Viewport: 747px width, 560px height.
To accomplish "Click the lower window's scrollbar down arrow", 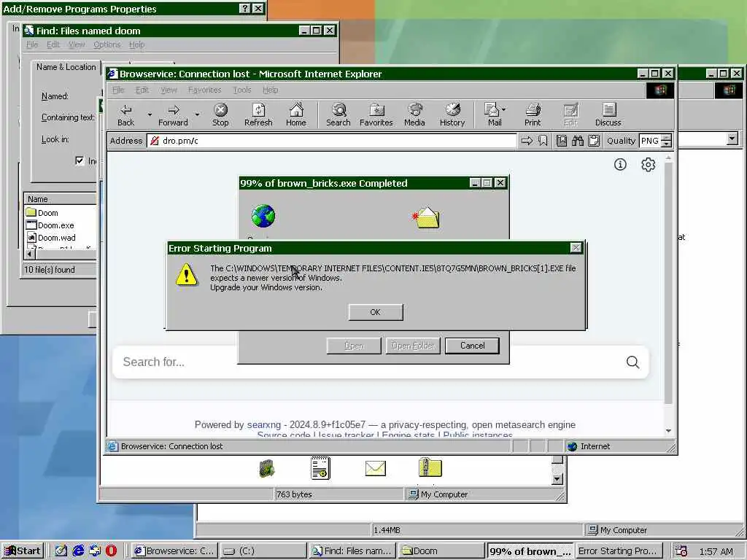I will click(557, 479).
